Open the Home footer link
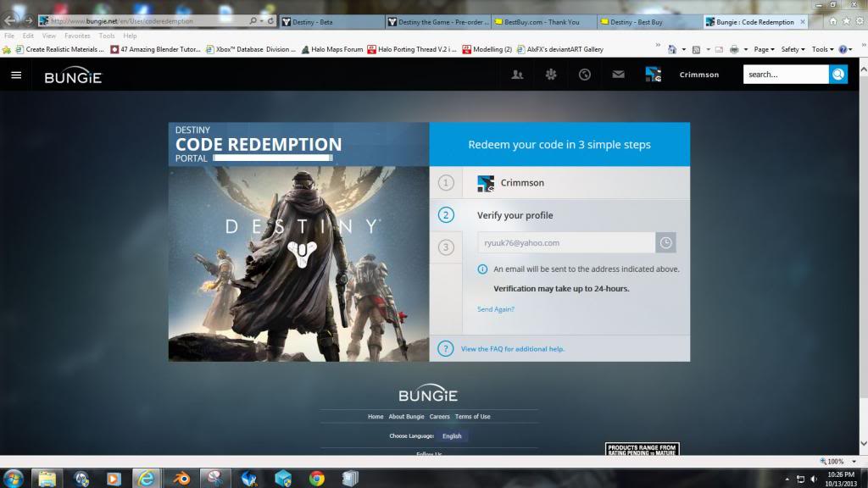 point(376,417)
